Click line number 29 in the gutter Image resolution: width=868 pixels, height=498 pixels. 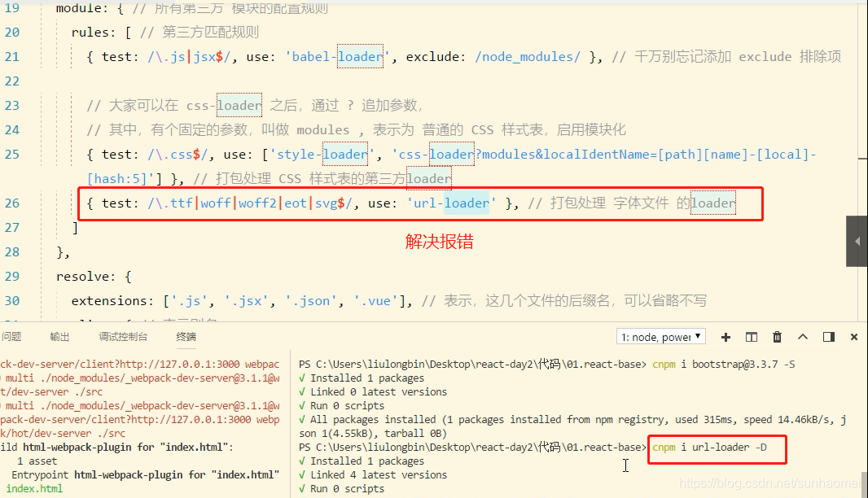[x=12, y=276]
